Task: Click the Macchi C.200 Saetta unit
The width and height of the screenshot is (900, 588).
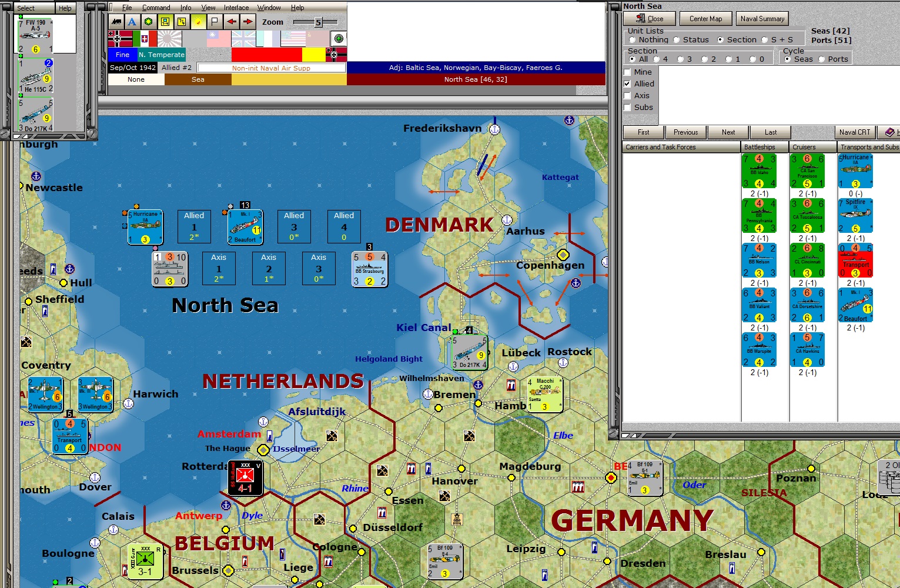Action: point(545,395)
